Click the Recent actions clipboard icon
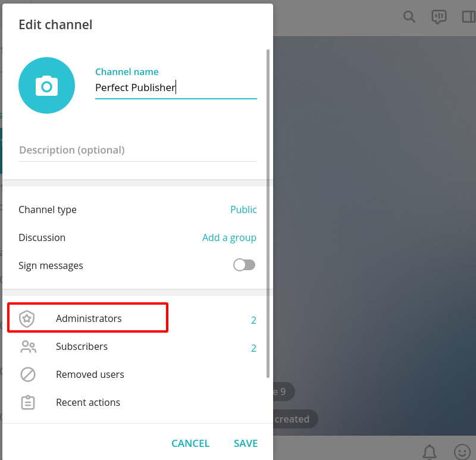Viewport: 476px width, 460px height. 28,403
